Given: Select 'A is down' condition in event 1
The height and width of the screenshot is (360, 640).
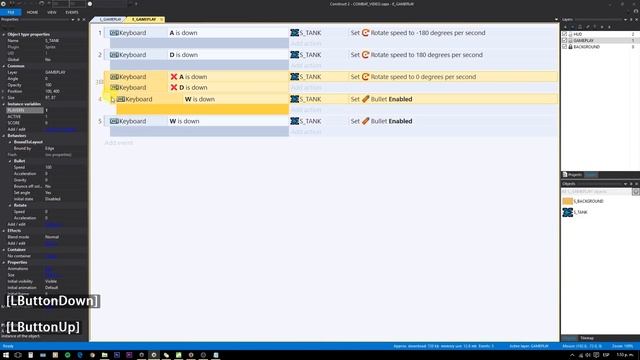Looking at the screenshot, I should pos(183,33).
